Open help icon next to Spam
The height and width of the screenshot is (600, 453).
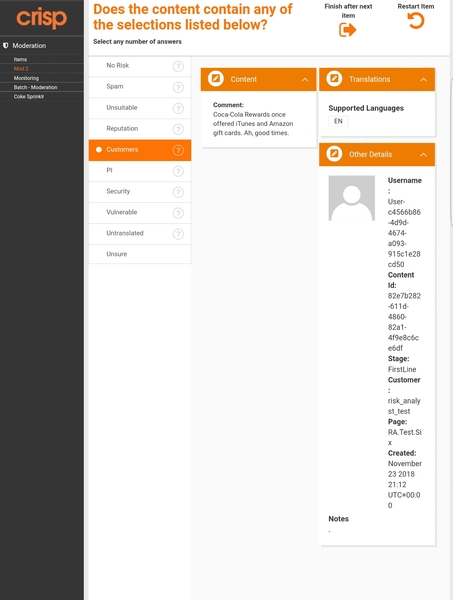pos(178,87)
